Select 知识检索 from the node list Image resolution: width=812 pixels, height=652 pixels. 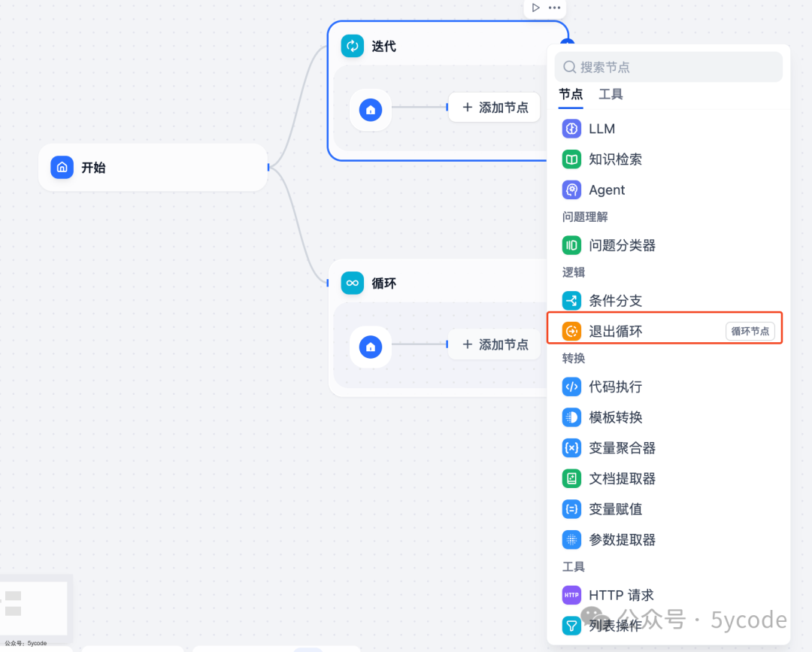[668, 159]
